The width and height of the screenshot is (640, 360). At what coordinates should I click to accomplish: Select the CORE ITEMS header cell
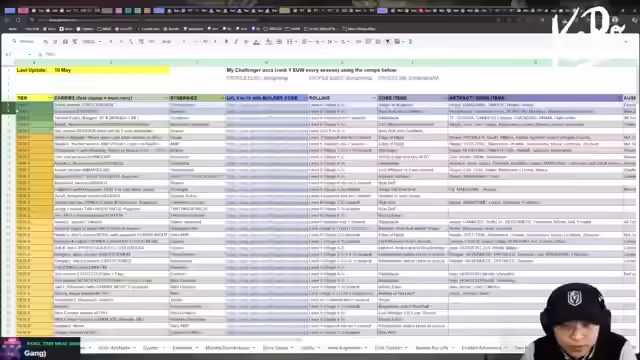[x=413, y=98]
